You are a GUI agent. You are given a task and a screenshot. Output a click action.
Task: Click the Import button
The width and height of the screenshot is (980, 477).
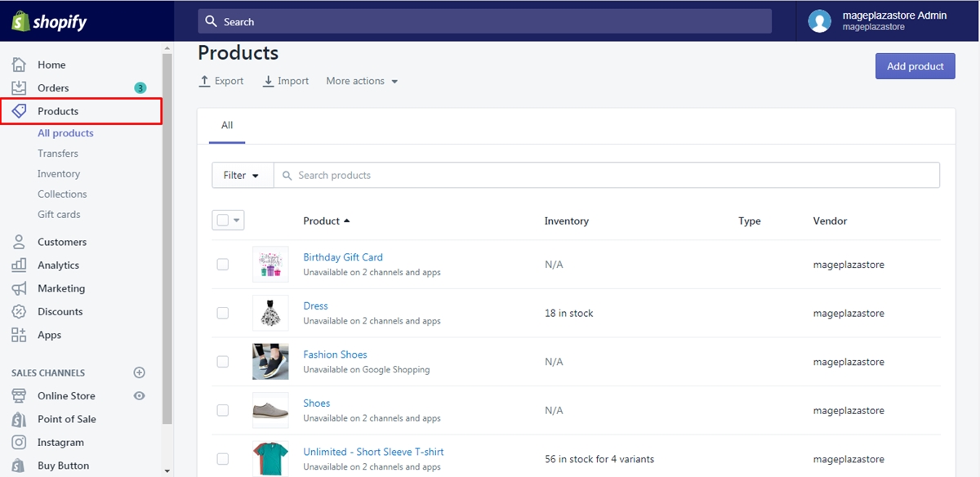click(286, 81)
